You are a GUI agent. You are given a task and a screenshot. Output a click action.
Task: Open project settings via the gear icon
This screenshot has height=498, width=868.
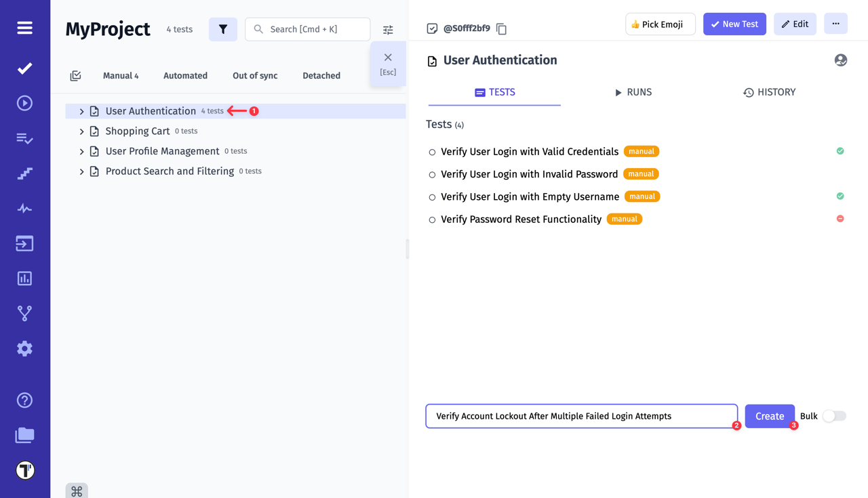tap(24, 348)
